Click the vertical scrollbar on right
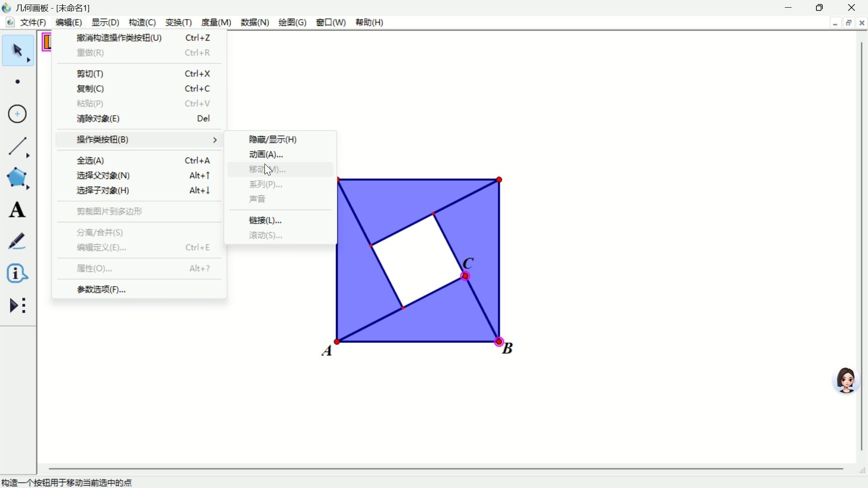The image size is (868, 488). (x=862, y=246)
